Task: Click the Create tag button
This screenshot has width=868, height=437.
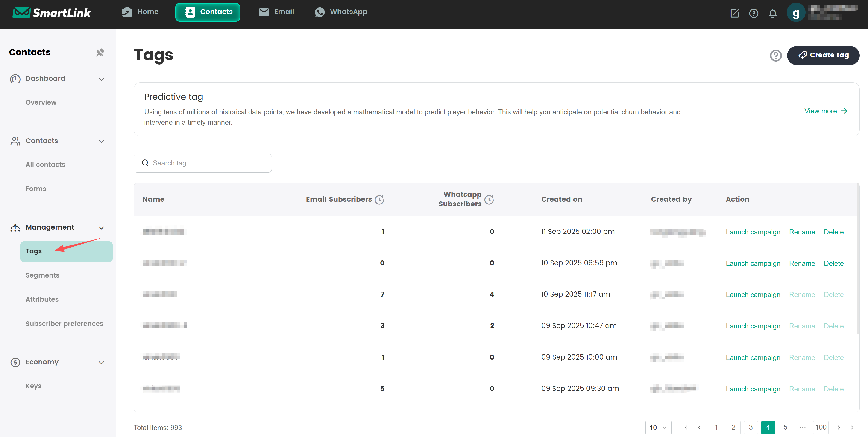Action: 823,55
